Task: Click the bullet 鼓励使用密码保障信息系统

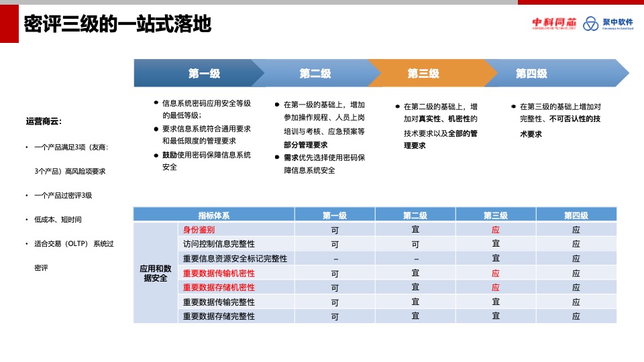Action: (x=206, y=155)
